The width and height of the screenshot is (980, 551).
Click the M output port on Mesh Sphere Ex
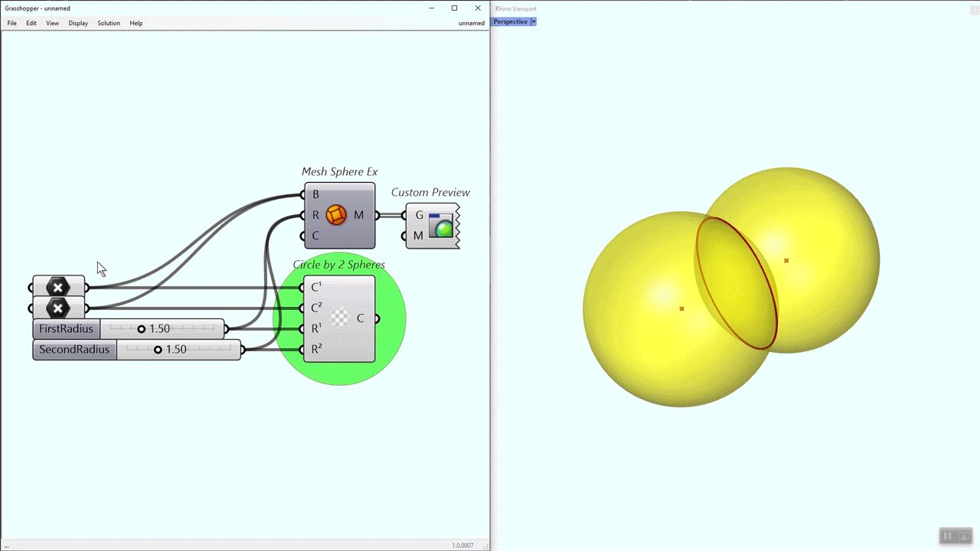click(375, 215)
